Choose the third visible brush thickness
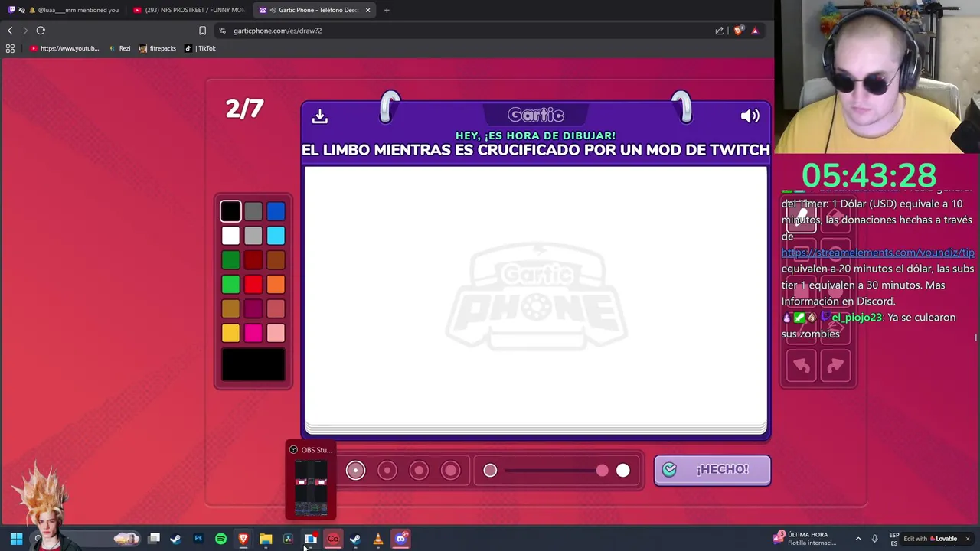Screen dimensions: 980x551 (419, 470)
